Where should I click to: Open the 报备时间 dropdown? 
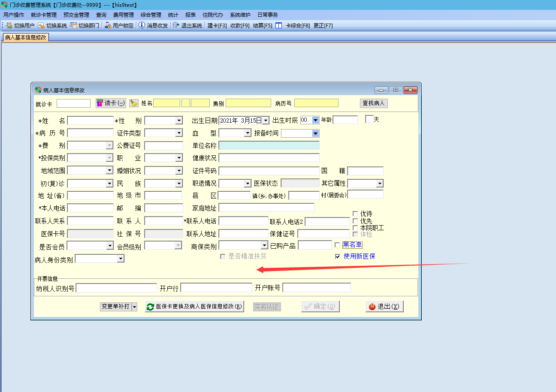pyautogui.click(x=316, y=133)
